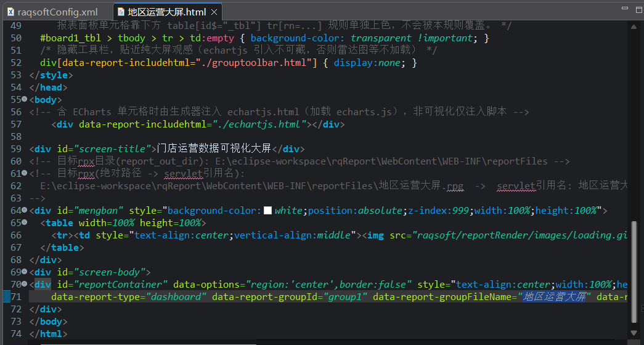
Task: Collapse the reportContainer div fold on line 70
Action: click(x=25, y=284)
